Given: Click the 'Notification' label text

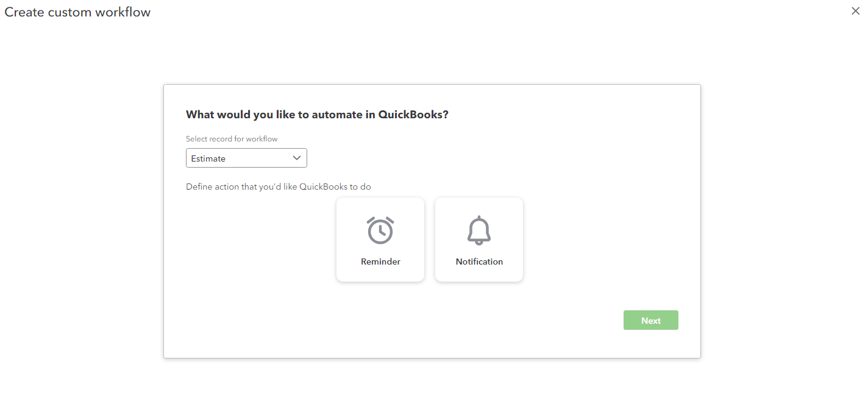Looking at the screenshot, I should (479, 262).
